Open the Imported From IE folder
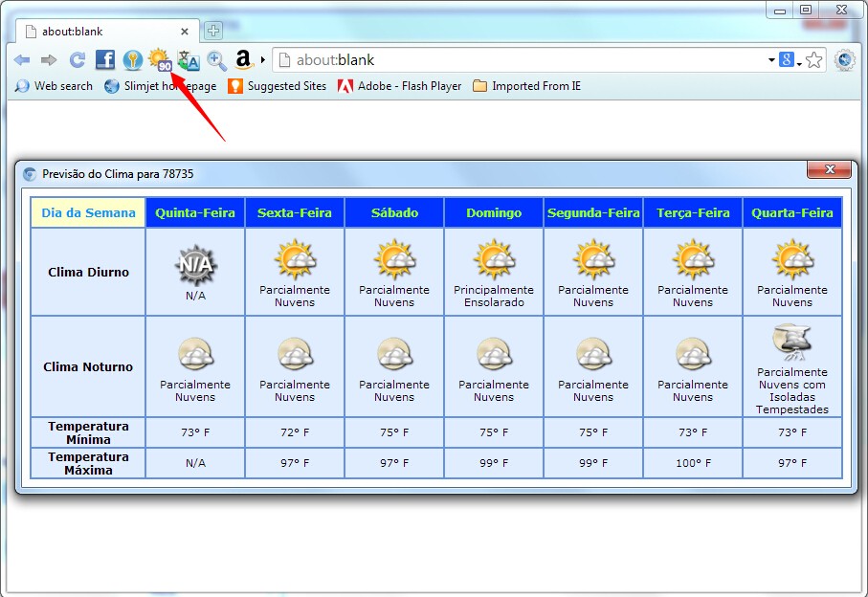The image size is (868, 597). pos(526,86)
